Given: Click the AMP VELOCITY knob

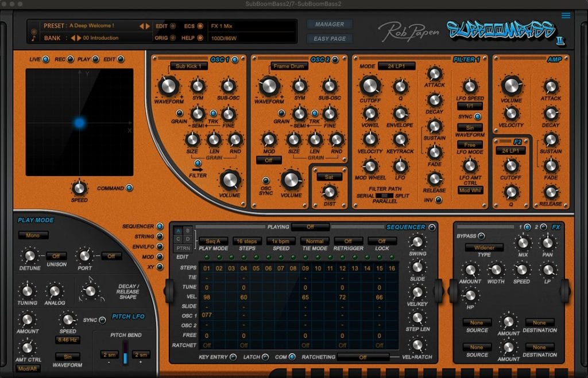Looking at the screenshot, I should point(511,113).
